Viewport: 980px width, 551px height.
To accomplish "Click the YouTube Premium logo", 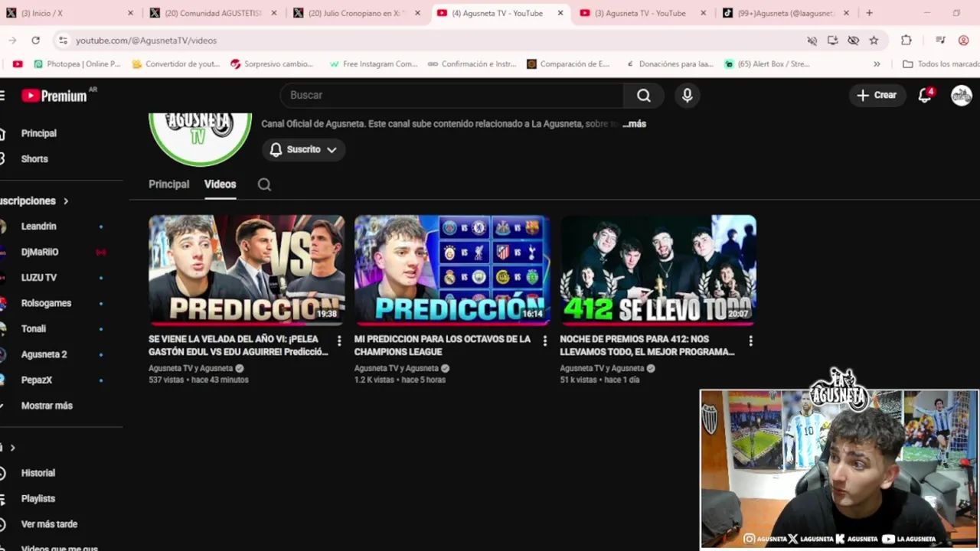I will (x=55, y=96).
